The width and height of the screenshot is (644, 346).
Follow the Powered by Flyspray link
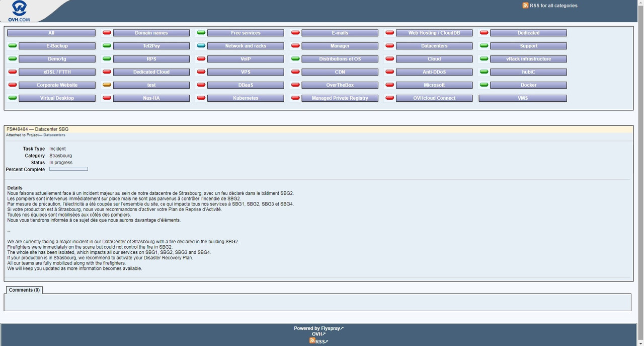pos(319,328)
